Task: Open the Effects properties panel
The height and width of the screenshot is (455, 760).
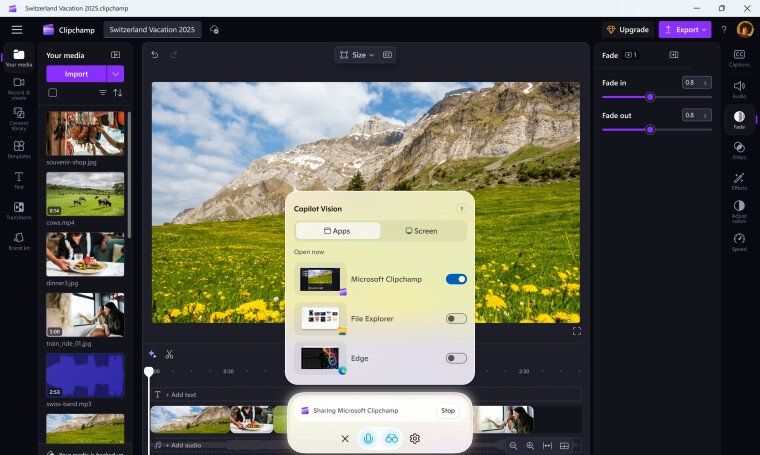Action: point(739,181)
